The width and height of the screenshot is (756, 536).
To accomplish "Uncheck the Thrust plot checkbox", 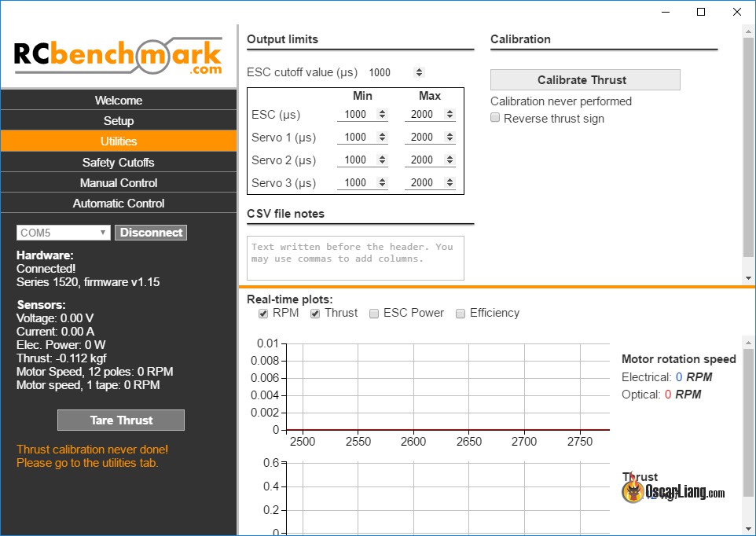I will pyautogui.click(x=315, y=314).
